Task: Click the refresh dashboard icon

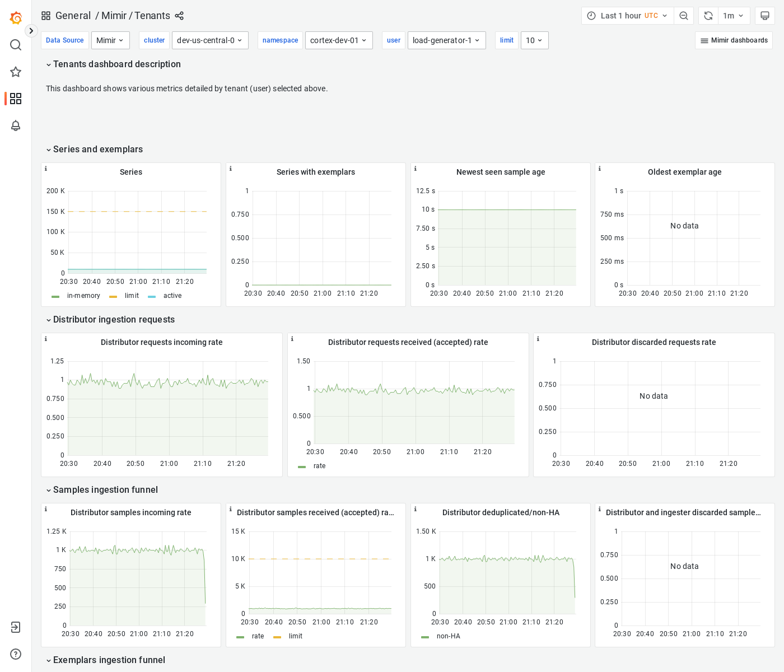Action: [x=708, y=16]
